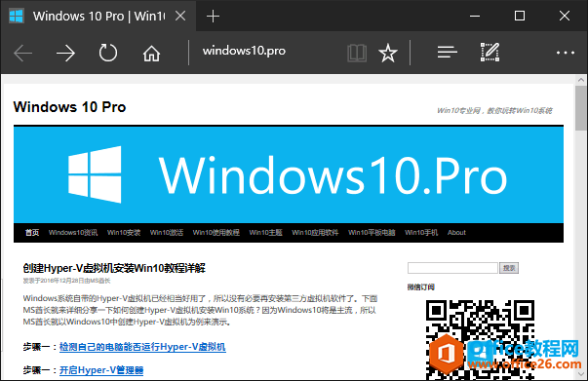The image size is (588, 381).
Task: Go back to previous page
Action: (22, 53)
